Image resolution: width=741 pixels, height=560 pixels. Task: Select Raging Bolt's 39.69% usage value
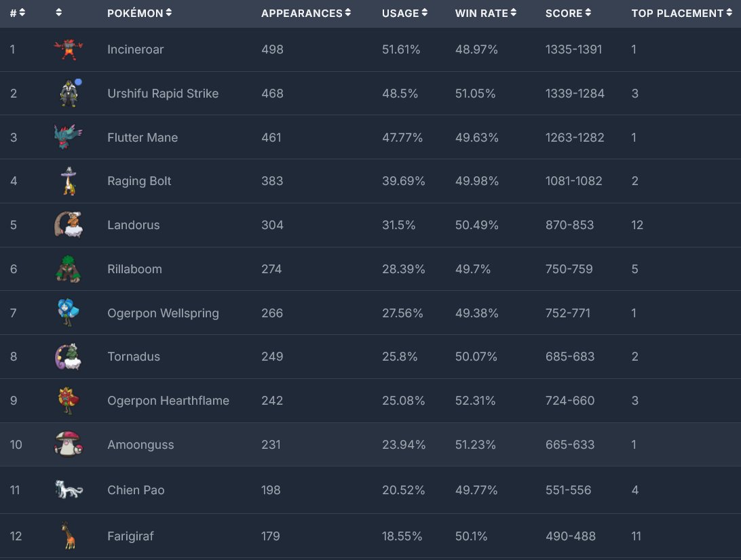(x=404, y=181)
